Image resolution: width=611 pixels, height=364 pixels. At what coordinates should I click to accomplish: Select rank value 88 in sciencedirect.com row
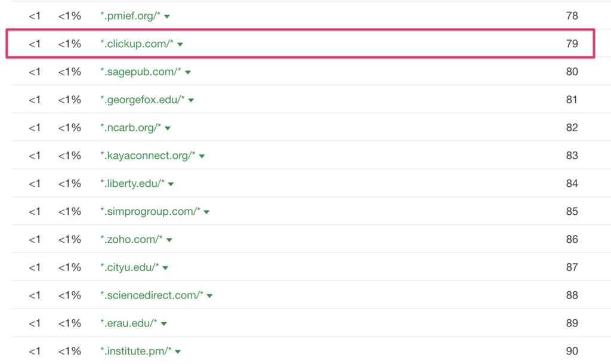click(572, 295)
